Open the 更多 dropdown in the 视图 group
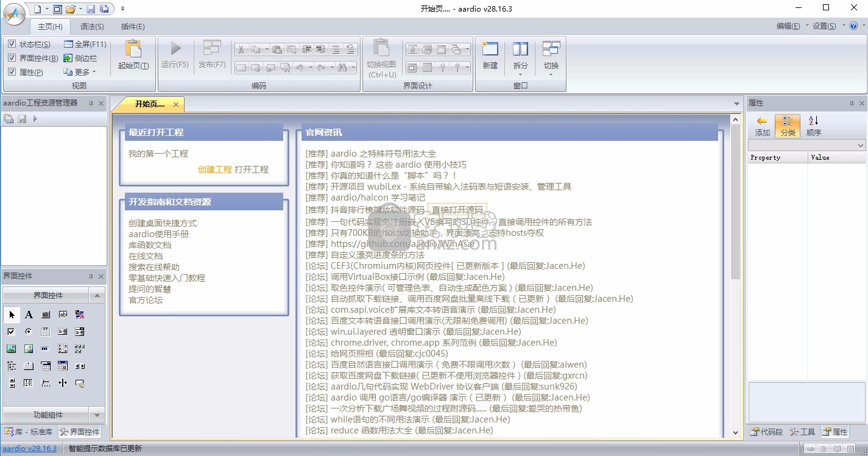This screenshot has width=868, height=456. coord(80,72)
